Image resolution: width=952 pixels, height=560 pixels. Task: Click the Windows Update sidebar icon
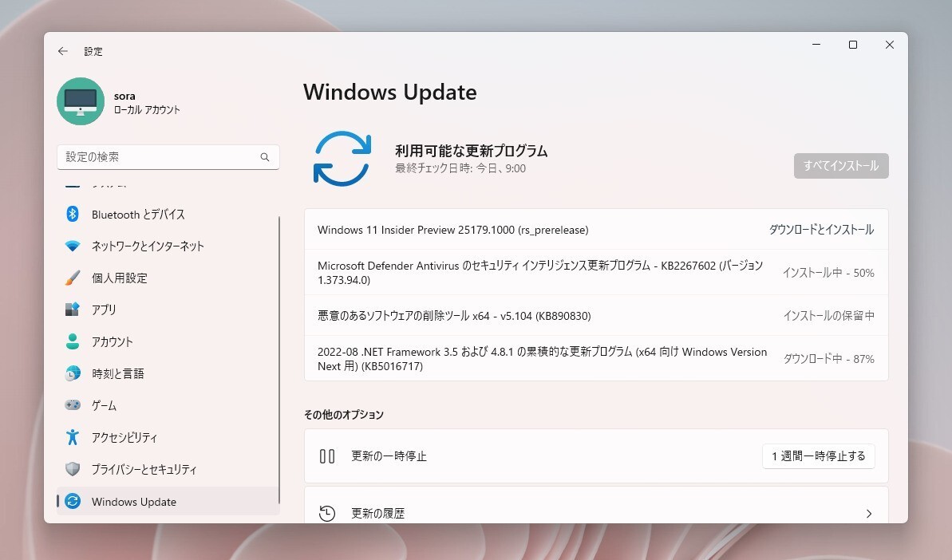[x=73, y=501]
